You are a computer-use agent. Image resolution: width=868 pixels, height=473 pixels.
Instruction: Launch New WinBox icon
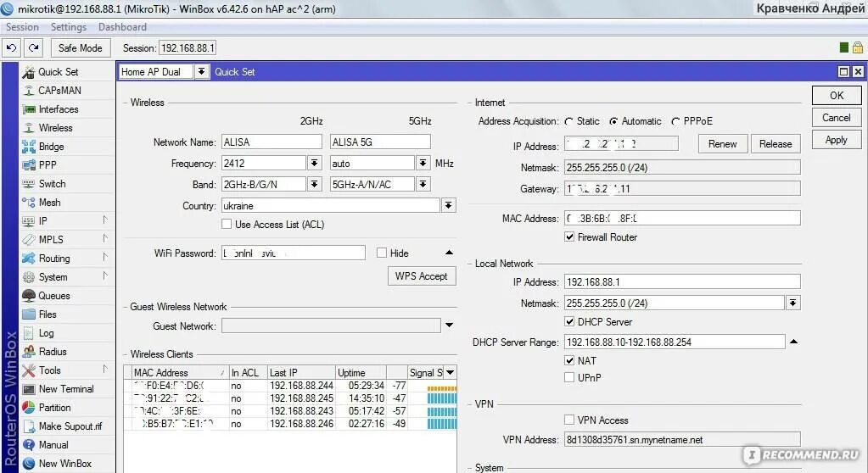(28, 464)
